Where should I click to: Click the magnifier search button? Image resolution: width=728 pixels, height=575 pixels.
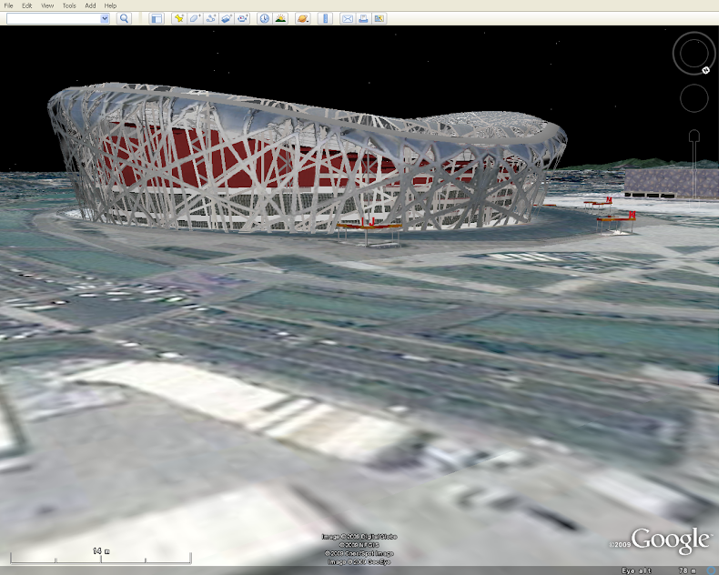pos(124,18)
